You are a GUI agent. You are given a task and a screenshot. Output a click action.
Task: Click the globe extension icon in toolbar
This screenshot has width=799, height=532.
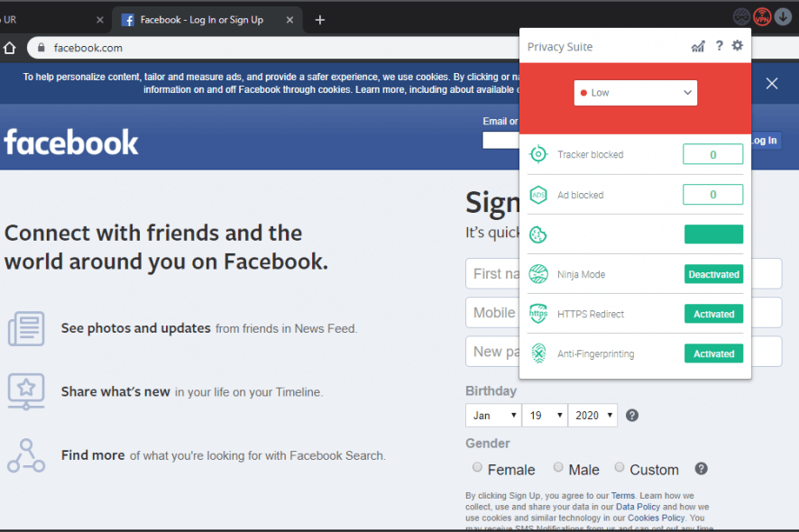[741, 17]
